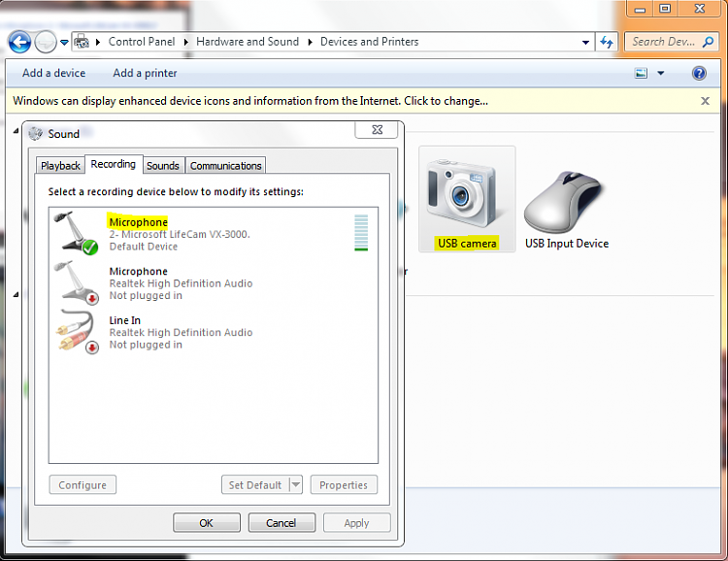The width and height of the screenshot is (728, 561).
Task: Close the Devices and Printers window
Action: point(700,9)
